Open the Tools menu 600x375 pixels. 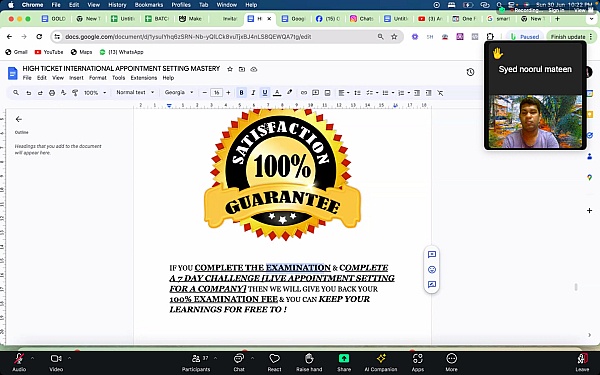coord(119,78)
